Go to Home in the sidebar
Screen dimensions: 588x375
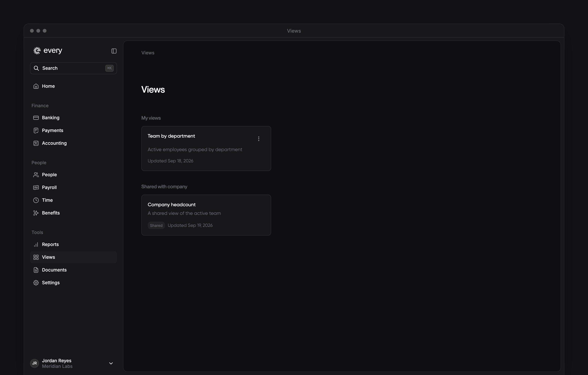[73, 86]
